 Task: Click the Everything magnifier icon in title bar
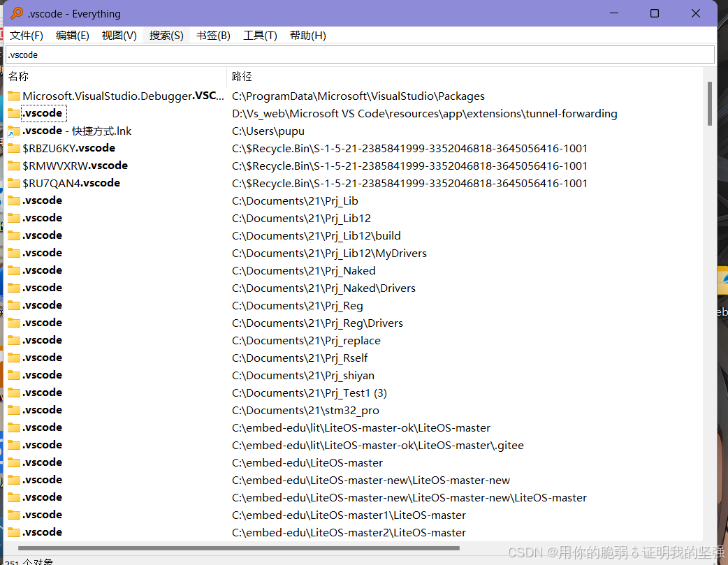pos(17,13)
